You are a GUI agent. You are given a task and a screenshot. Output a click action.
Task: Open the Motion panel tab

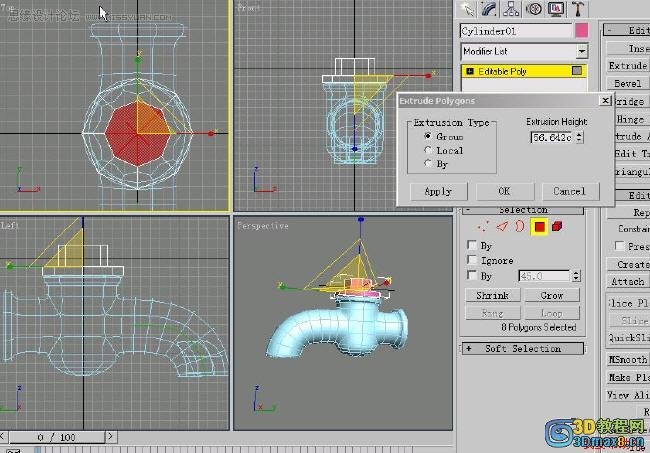[x=534, y=9]
